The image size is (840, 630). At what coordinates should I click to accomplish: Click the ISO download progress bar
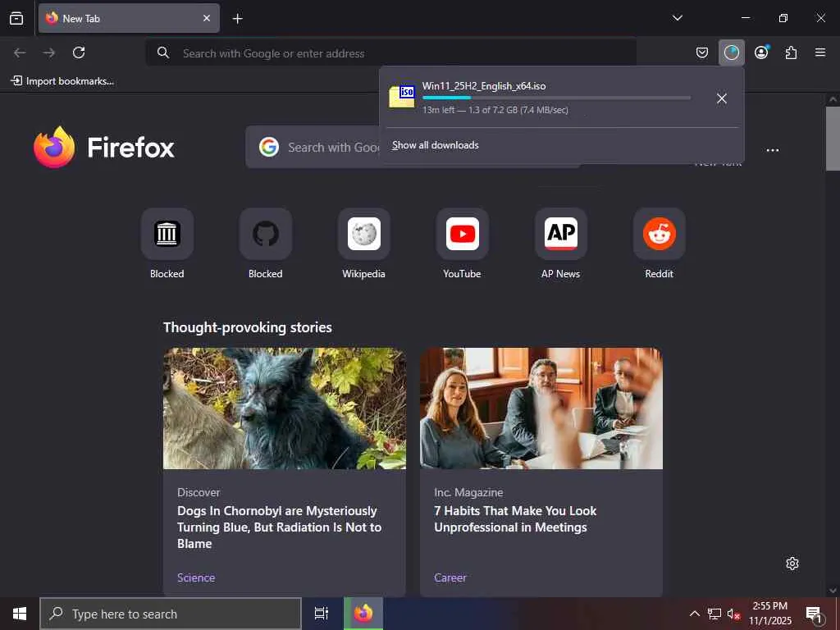[556, 98]
